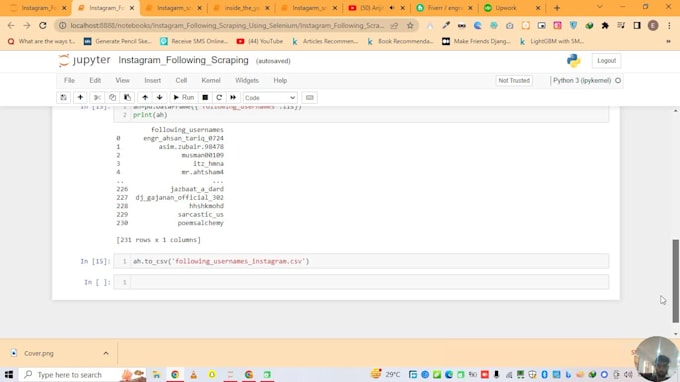Open the cell type Code dropdown
Image resolution: width=680 pixels, height=382 pixels.
[270, 98]
